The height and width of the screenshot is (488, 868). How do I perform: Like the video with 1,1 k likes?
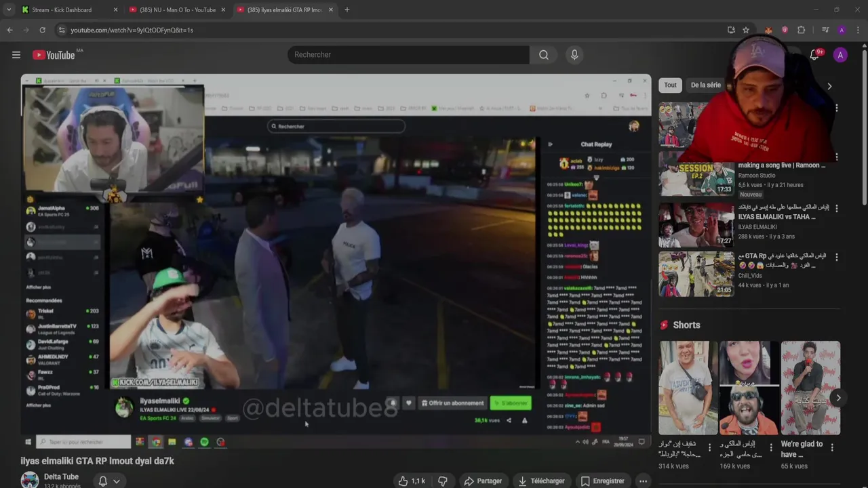412,481
